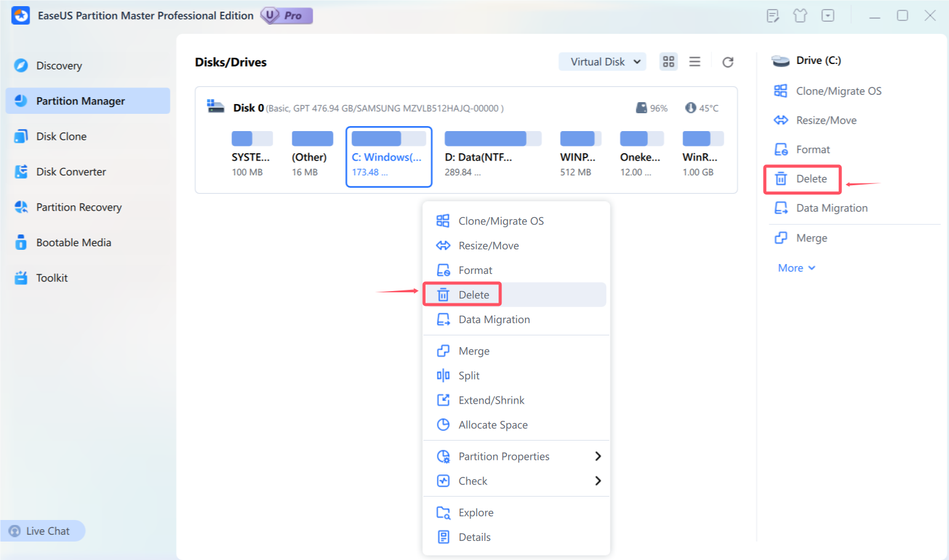The width and height of the screenshot is (949, 560).
Task: Choose Extend/Shrink in context menu
Action: click(516, 400)
